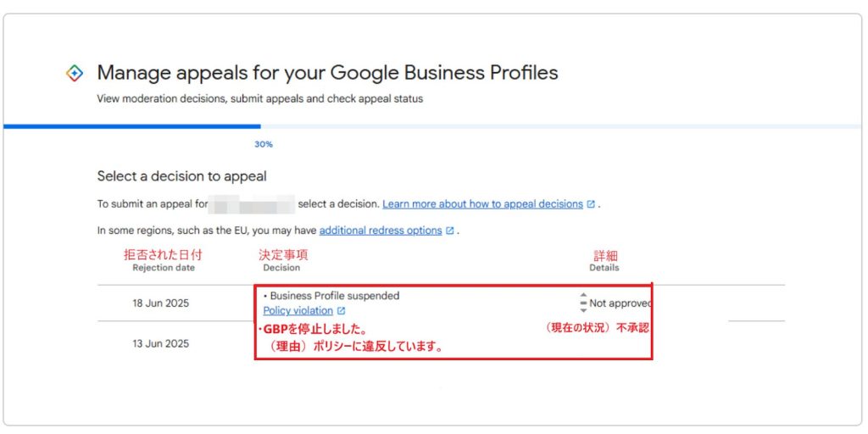
Task: Click the Google Business Profile diamond logo
Action: click(x=75, y=73)
